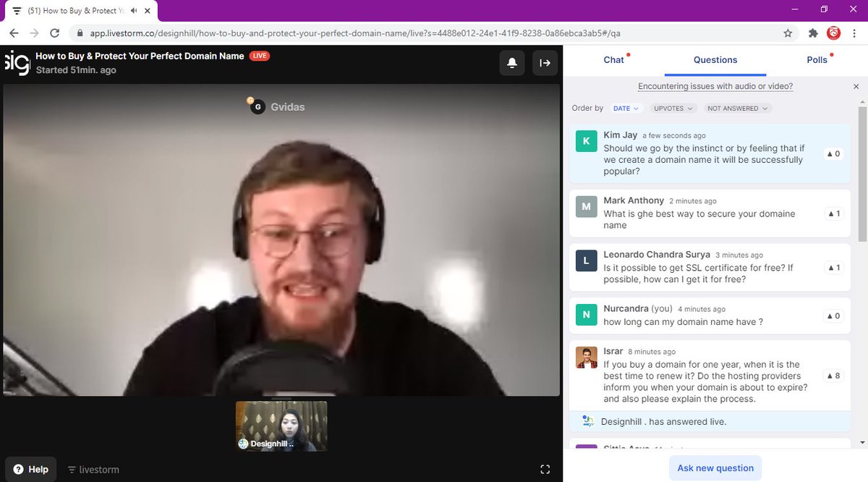Select the Designhill presenter video thumbnail
The image size is (868, 482).
point(281,426)
